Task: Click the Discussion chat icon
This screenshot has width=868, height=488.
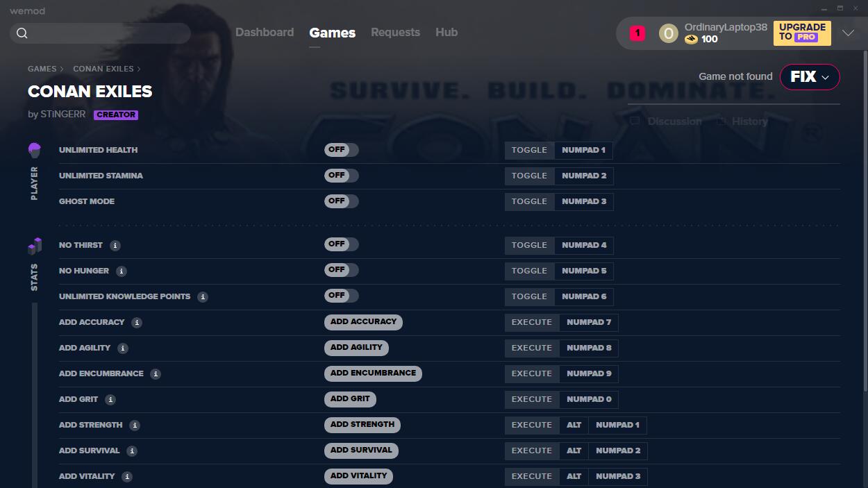Action: (x=635, y=121)
